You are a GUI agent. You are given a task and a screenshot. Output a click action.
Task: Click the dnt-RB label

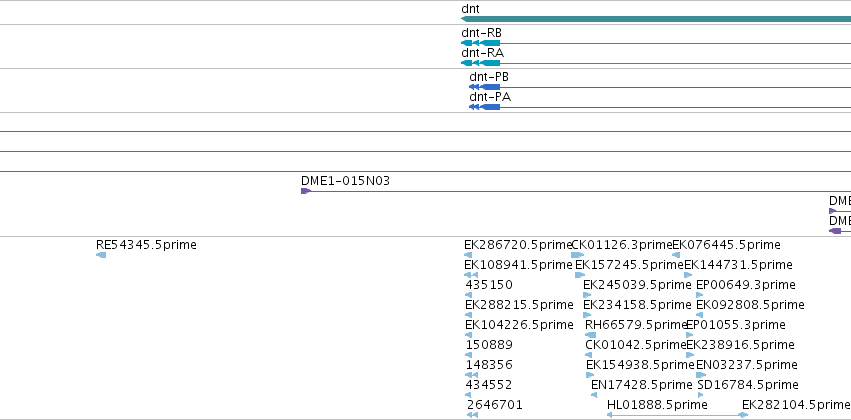coord(481,33)
